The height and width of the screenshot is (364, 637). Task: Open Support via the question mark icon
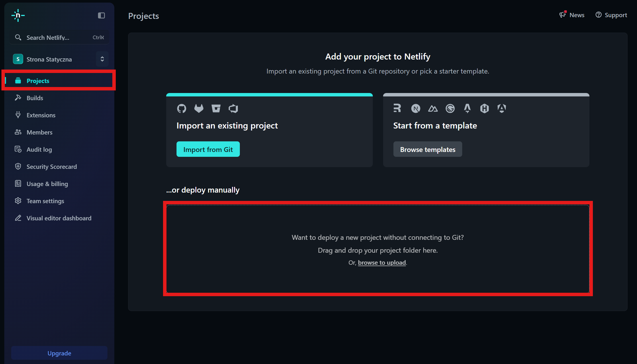tap(599, 15)
